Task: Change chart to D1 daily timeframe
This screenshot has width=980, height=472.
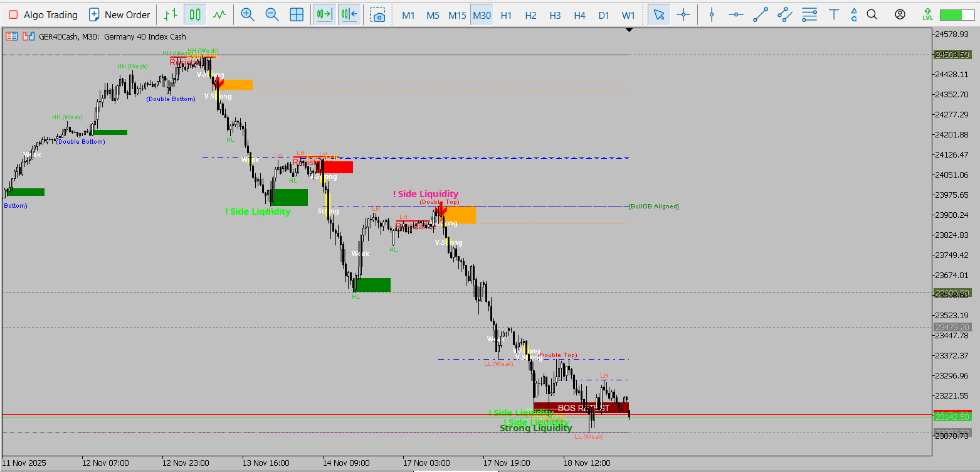Action: pos(604,15)
